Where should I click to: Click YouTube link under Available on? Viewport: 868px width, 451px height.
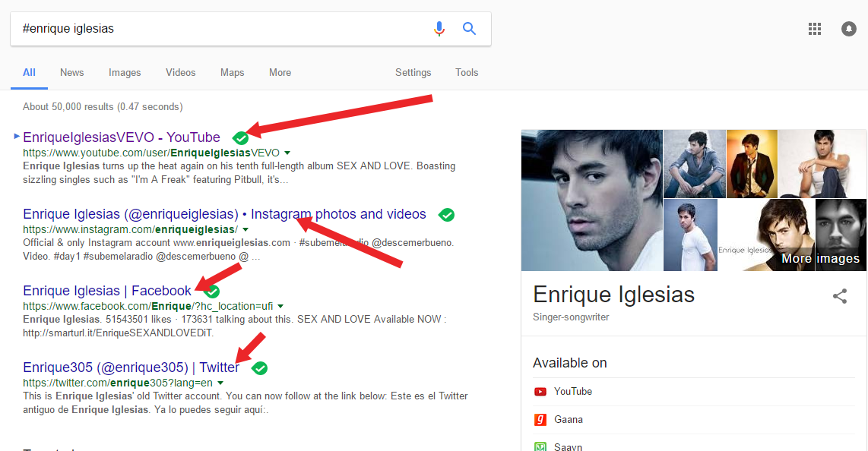coord(573,391)
